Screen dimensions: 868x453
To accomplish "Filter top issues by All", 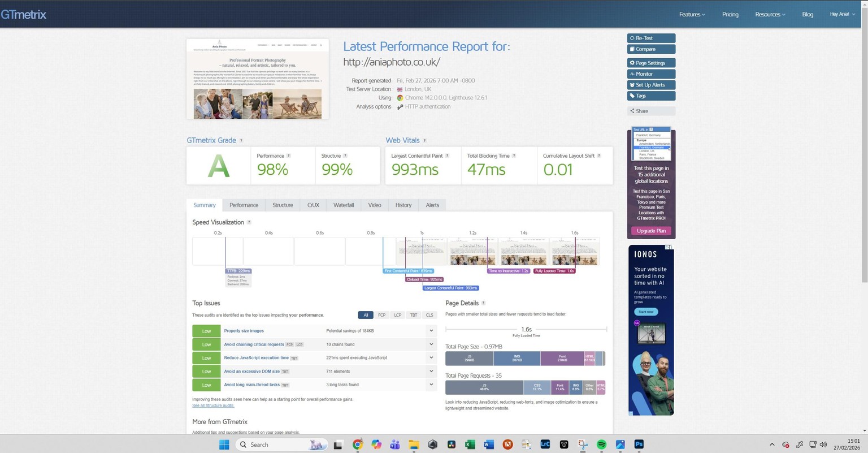I will (x=366, y=315).
